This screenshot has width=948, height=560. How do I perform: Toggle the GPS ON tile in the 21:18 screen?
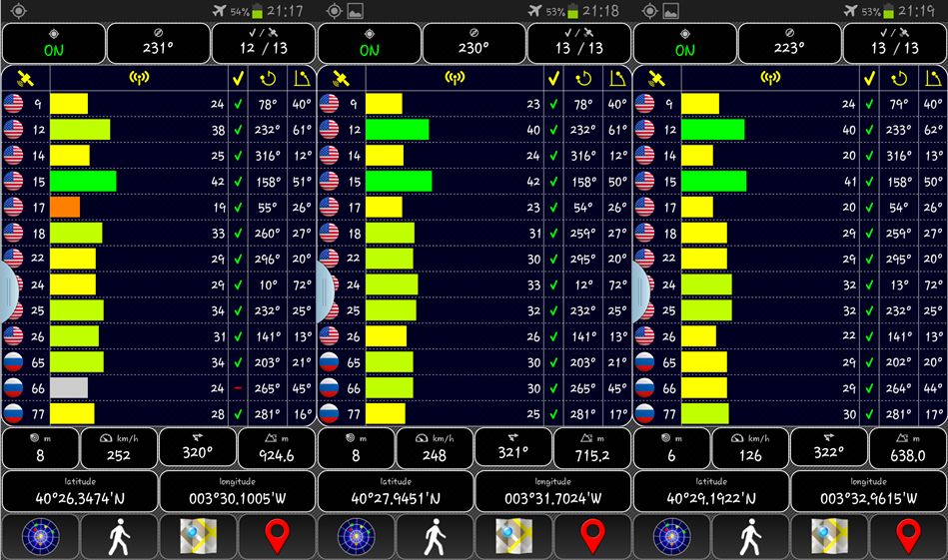click(x=369, y=43)
